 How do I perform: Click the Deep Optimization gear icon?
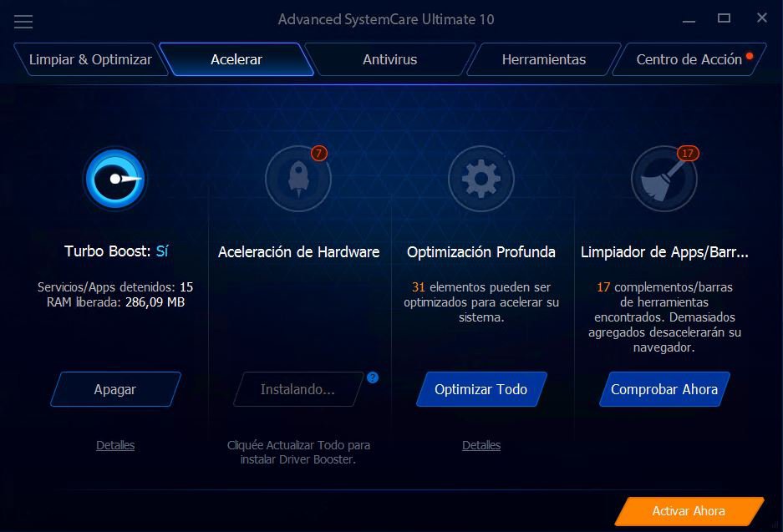tap(480, 179)
